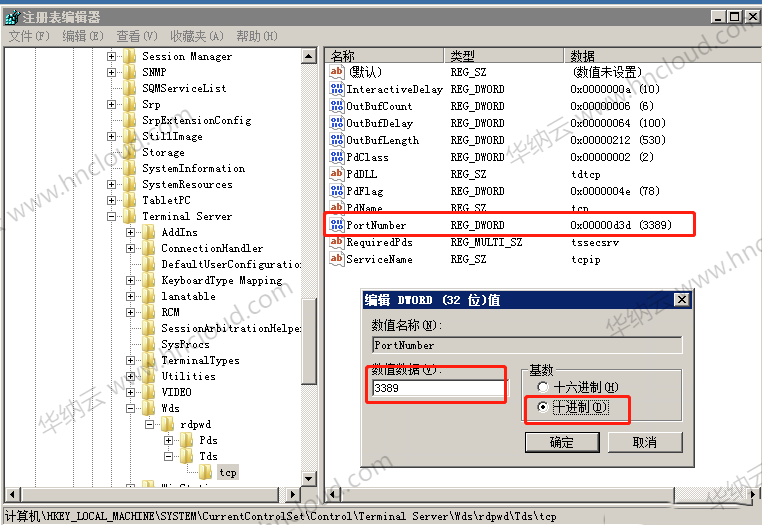Image resolution: width=762 pixels, height=525 pixels.
Task: Click the Pds folder icon
Action: (x=187, y=440)
